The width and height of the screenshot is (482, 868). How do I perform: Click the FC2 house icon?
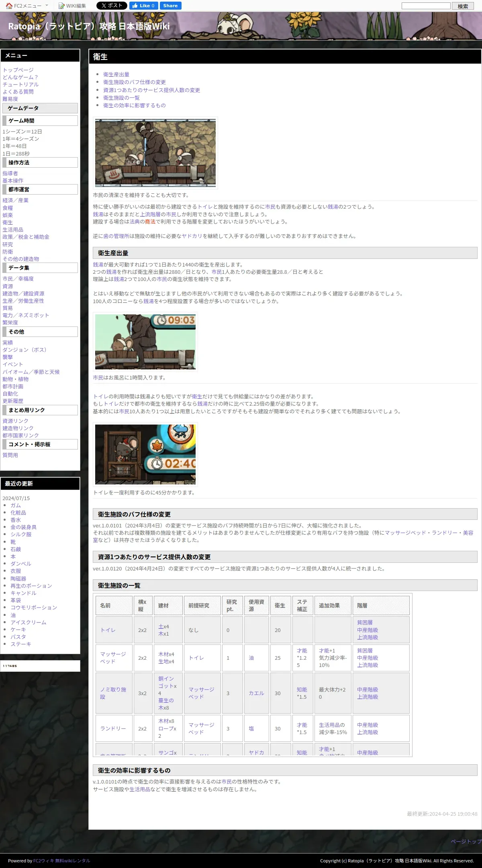(x=9, y=6)
